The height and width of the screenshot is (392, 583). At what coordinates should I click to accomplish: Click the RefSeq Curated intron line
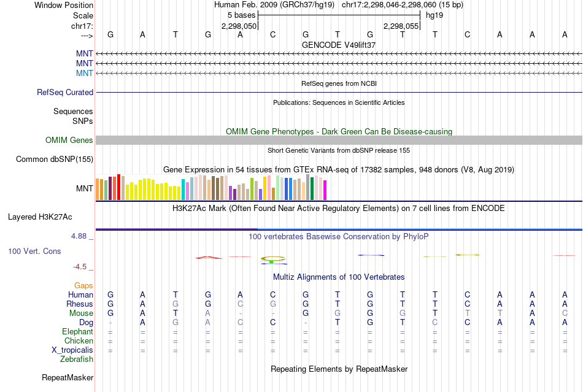pos(339,92)
